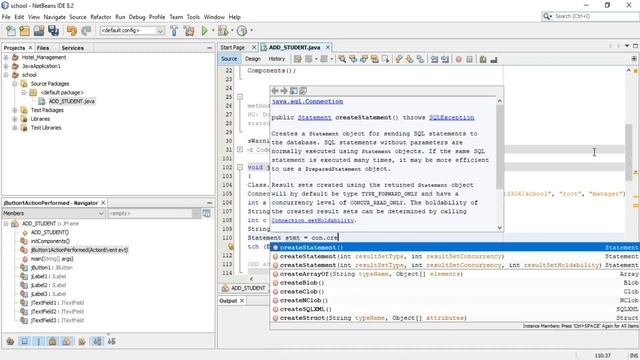Click the Open Project toolbar icon

click(x=39, y=31)
